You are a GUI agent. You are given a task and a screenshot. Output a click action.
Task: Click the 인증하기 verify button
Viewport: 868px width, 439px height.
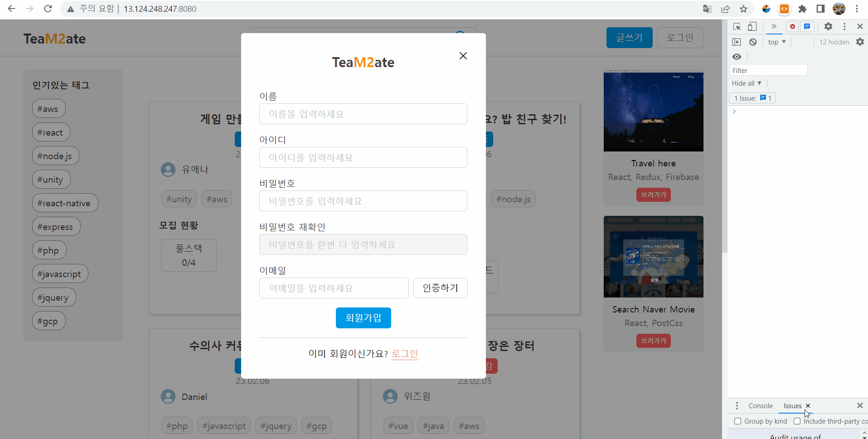(x=440, y=288)
